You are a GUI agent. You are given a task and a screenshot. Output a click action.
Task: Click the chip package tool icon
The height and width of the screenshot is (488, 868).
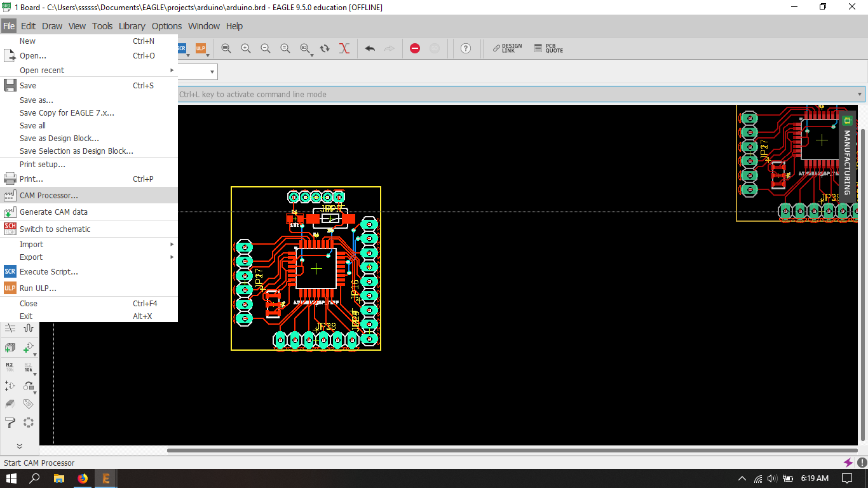pyautogui.click(x=10, y=403)
